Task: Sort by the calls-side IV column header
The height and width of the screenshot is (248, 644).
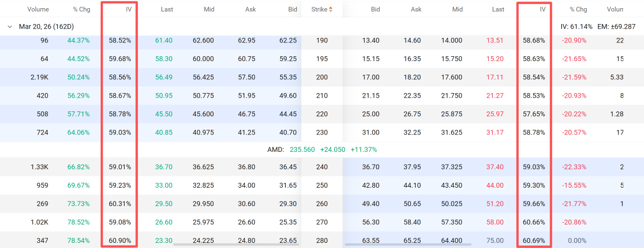Action: [128, 9]
